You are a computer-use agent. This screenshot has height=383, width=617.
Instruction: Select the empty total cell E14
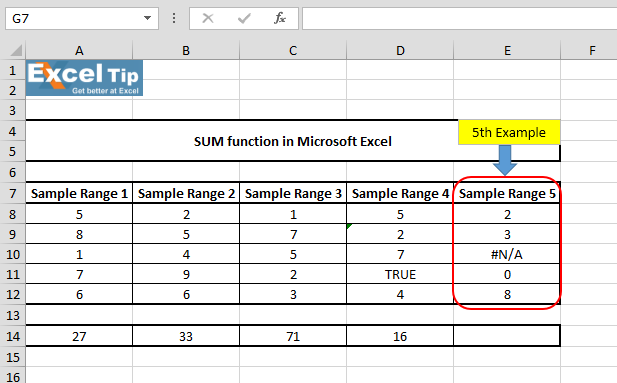coord(507,337)
